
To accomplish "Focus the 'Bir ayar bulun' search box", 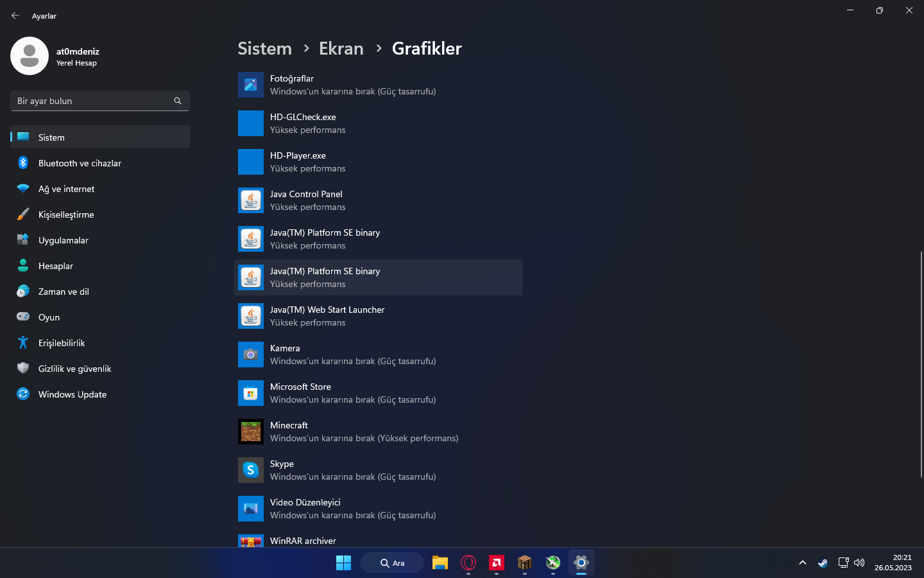I will pos(100,101).
